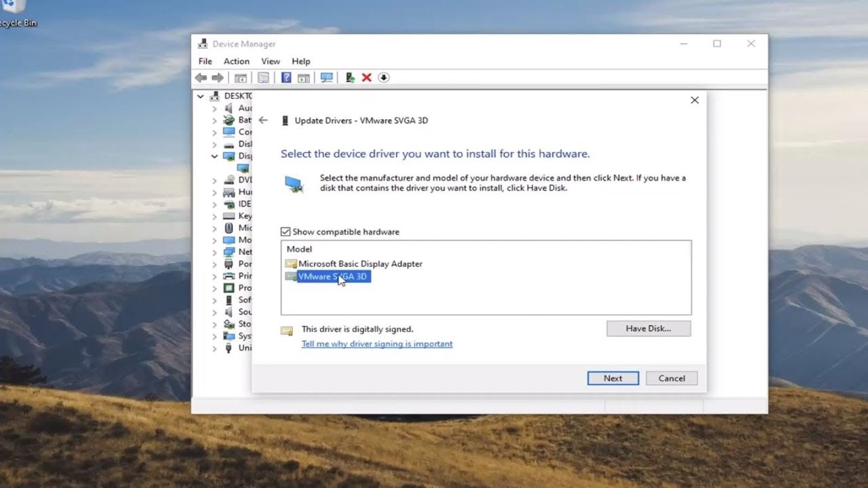This screenshot has height=488, width=868.
Task: Select the Print queues printer icon
Action: tap(229, 276)
